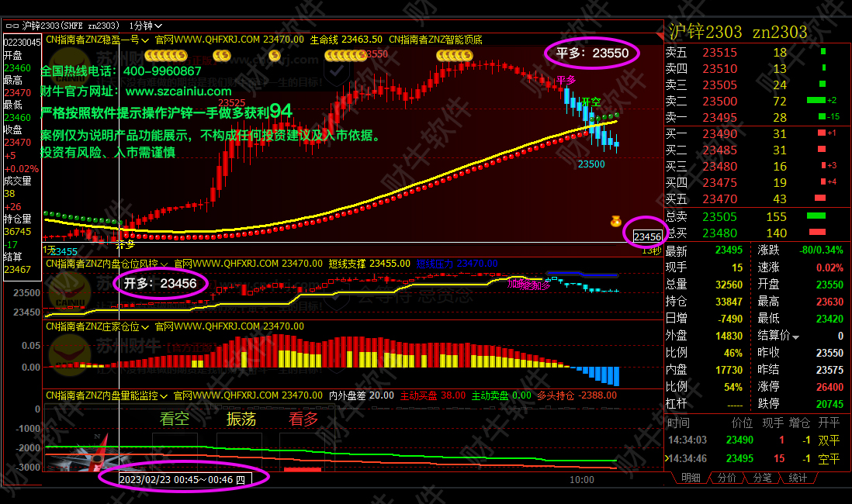
Task: Click the 生命线 23463.50 indicator value
Action: 346,40
